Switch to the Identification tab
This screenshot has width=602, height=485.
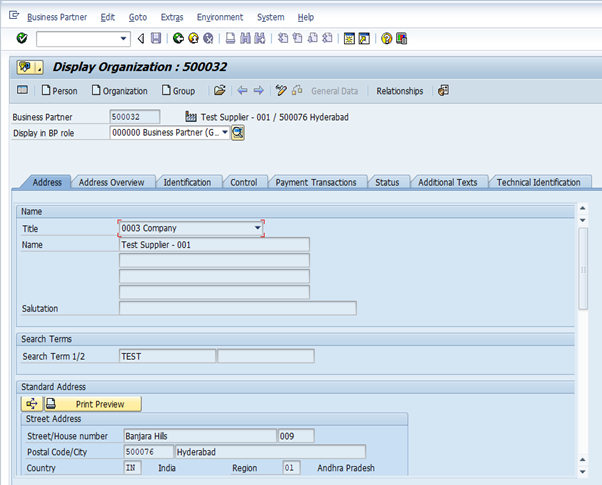click(187, 182)
